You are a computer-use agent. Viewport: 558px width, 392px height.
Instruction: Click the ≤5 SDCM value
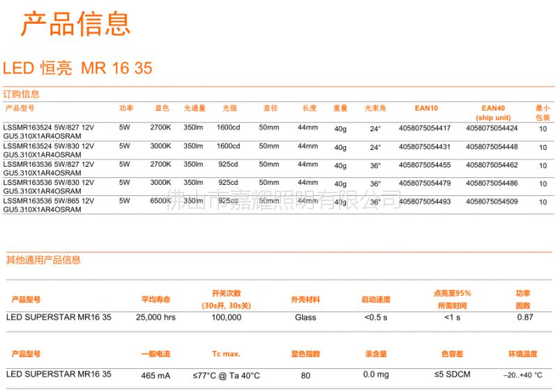(452, 375)
